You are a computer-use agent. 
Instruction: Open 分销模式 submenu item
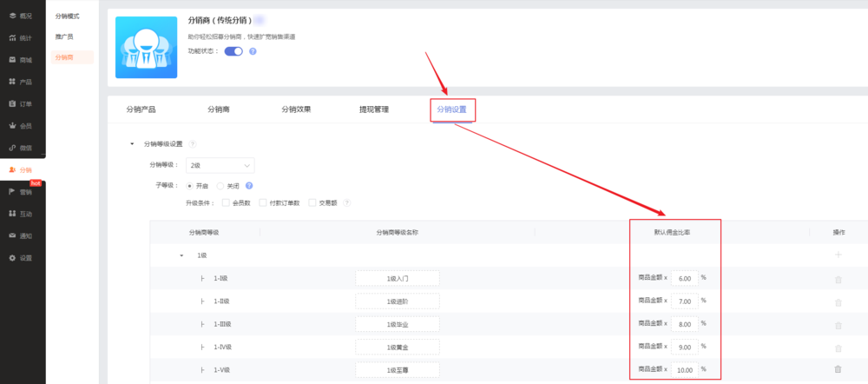coord(68,16)
